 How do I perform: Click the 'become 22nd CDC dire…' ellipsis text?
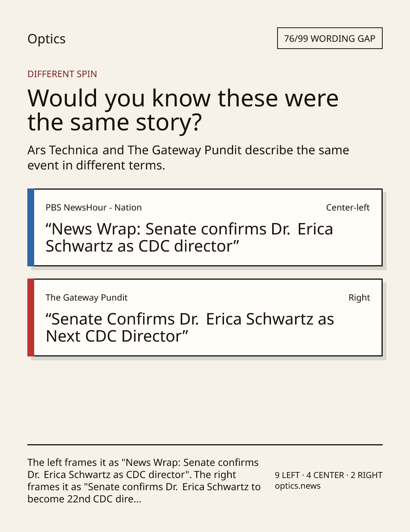click(x=84, y=499)
